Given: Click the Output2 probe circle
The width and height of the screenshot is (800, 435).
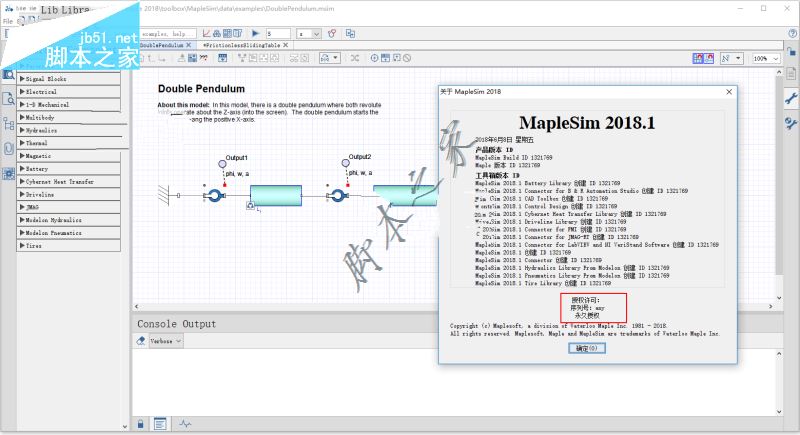Looking at the screenshot, I should pos(345,163).
